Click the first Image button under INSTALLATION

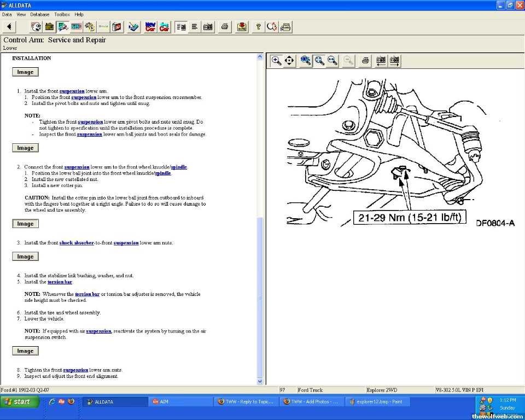(25, 72)
